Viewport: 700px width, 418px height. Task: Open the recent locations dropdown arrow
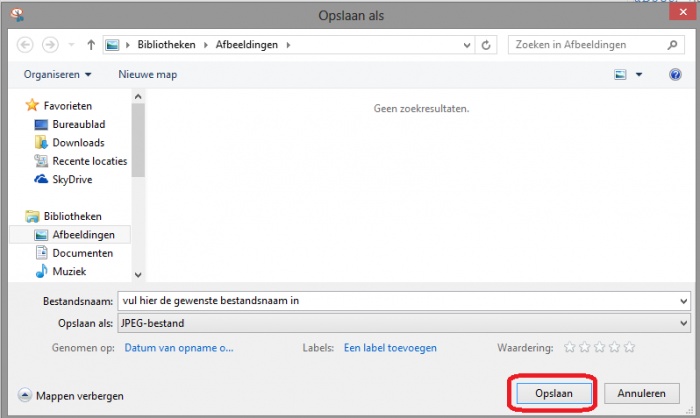71,45
